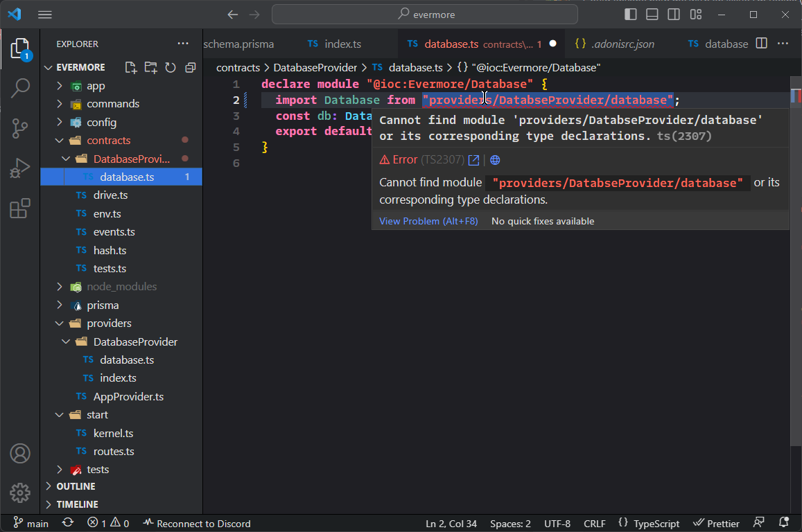Click the View Problem link

click(428, 221)
